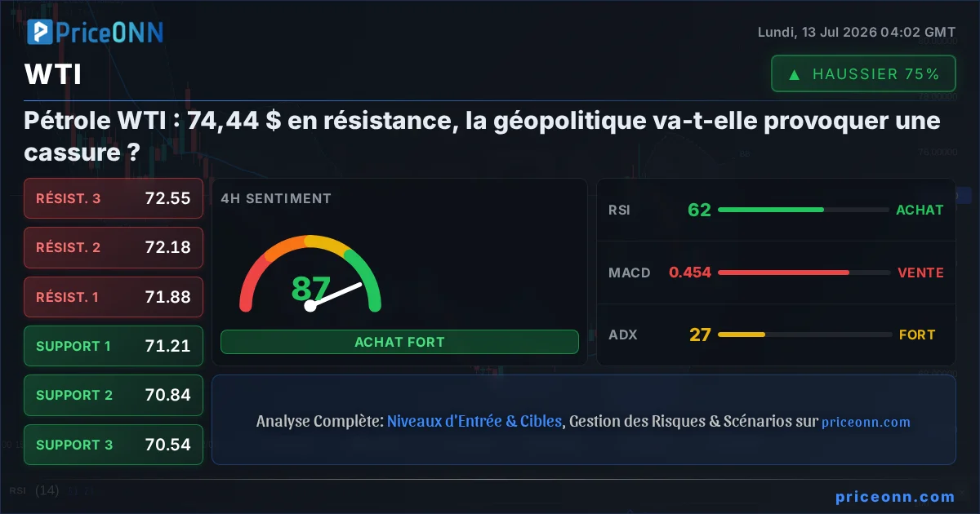Select the HAUSSIER 75% badge
The height and width of the screenshot is (514, 980).
tap(863, 73)
